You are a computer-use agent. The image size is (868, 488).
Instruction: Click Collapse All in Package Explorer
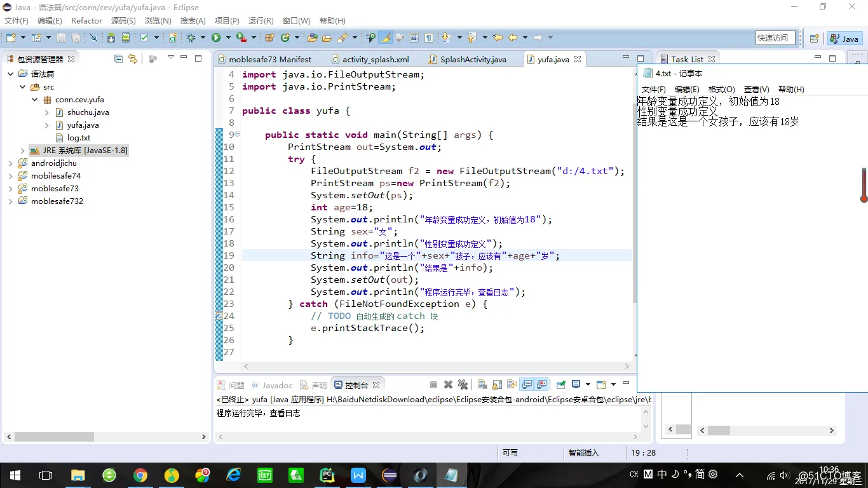(118, 58)
